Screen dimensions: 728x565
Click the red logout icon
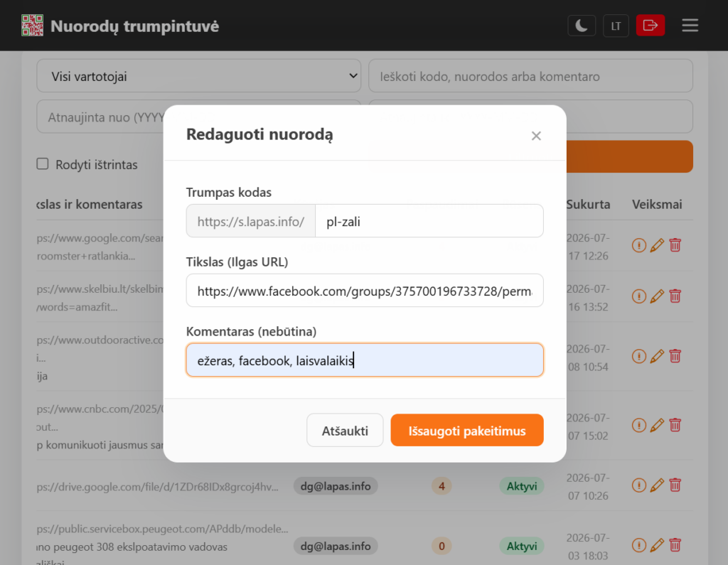coord(650,26)
